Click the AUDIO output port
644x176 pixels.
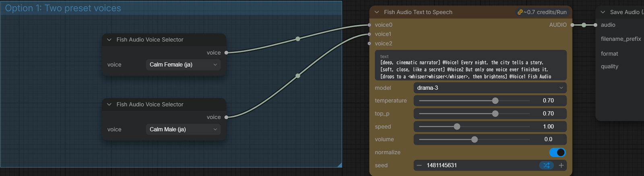point(572,25)
